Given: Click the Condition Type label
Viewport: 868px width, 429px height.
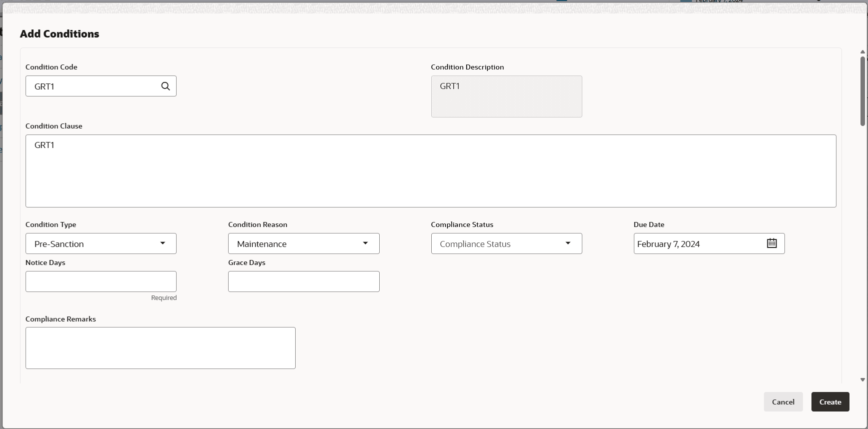Looking at the screenshot, I should (51, 224).
